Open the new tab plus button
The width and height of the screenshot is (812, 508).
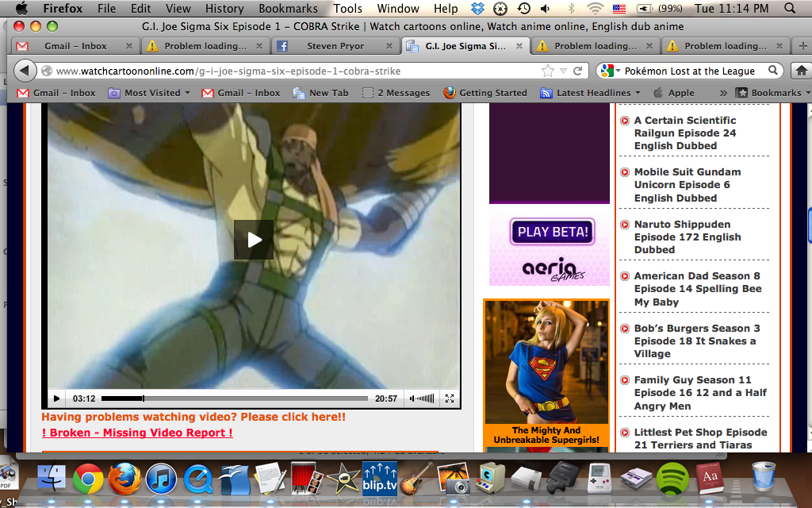(x=802, y=45)
